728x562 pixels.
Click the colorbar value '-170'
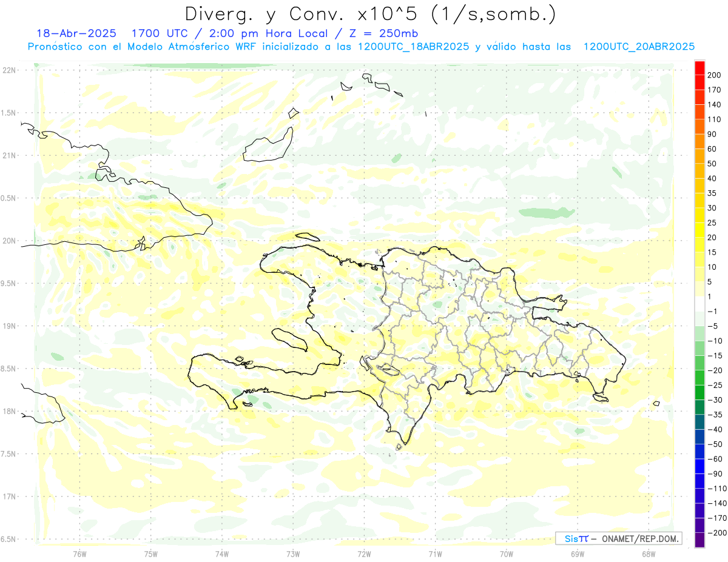click(x=716, y=518)
